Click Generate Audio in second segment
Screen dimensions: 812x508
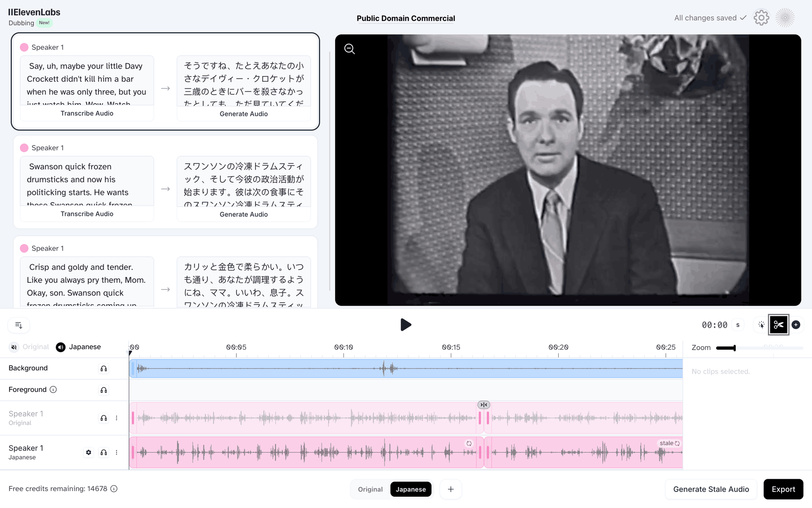(244, 214)
